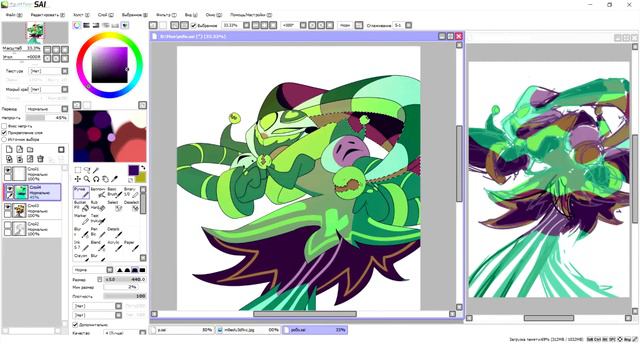Open the Filter menu
Image resolution: width=640 pixels, height=360 pixels.
click(x=166, y=15)
